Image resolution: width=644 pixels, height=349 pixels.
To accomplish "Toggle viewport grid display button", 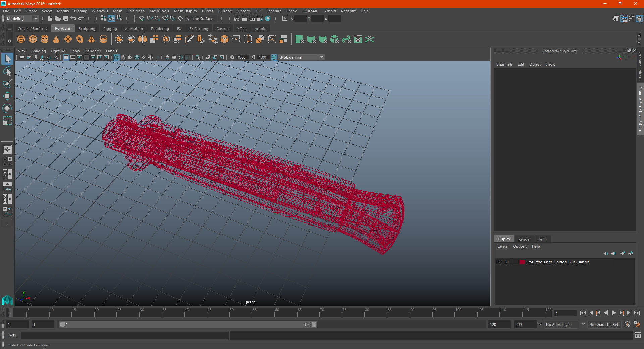I will pos(66,57).
